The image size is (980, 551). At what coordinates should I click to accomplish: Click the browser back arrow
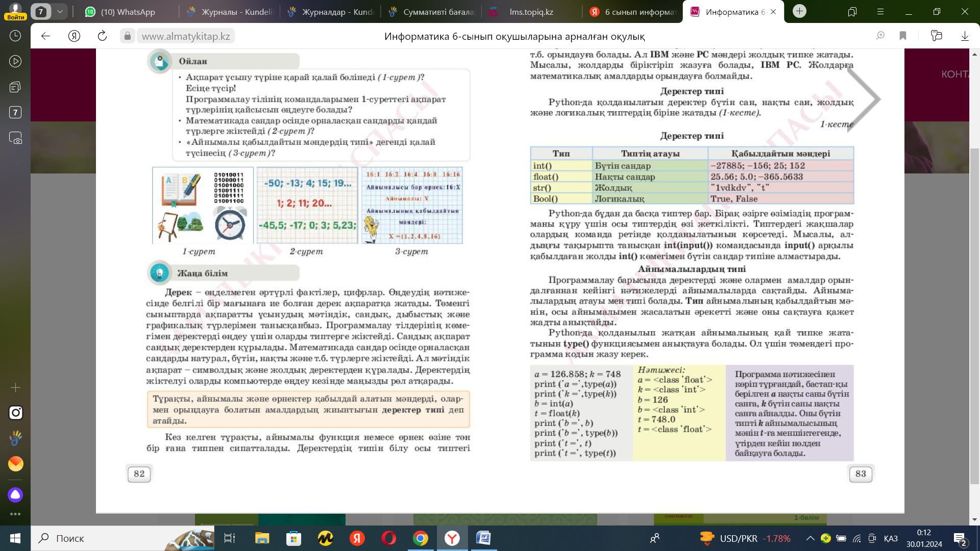pos(45,36)
